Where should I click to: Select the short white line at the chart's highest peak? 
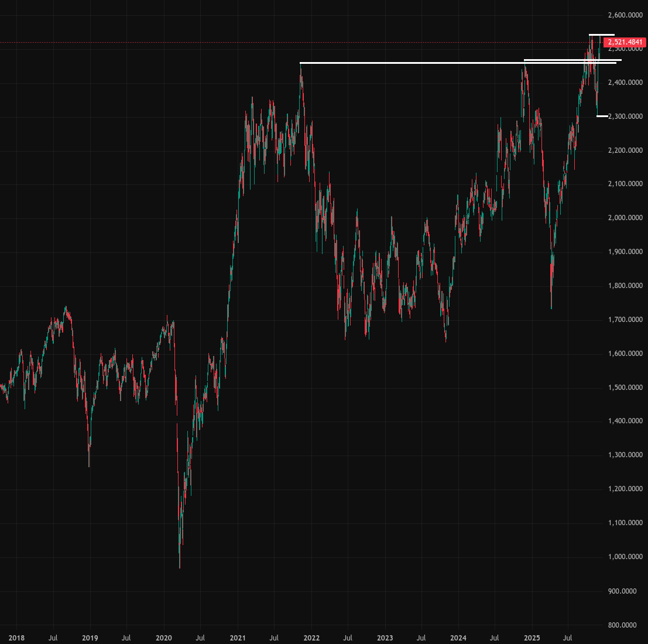coord(602,35)
